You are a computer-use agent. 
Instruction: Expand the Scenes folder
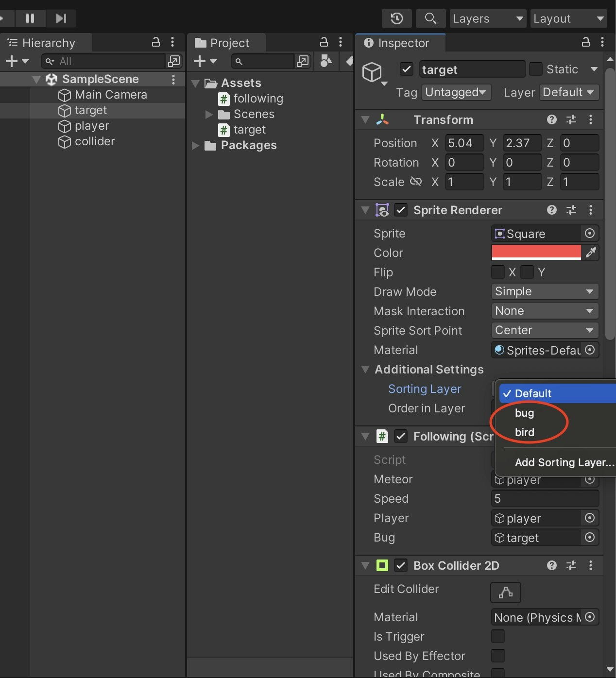(x=209, y=114)
